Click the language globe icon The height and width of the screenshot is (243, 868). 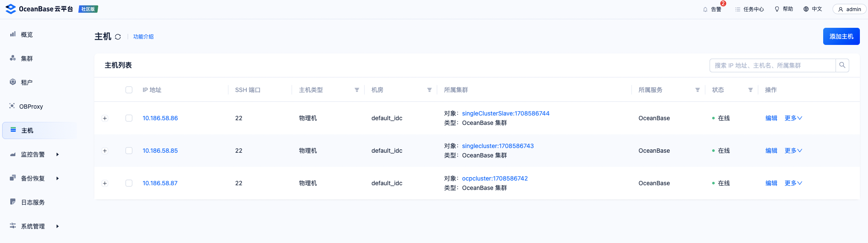pyautogui.click(x=806, y=9)
